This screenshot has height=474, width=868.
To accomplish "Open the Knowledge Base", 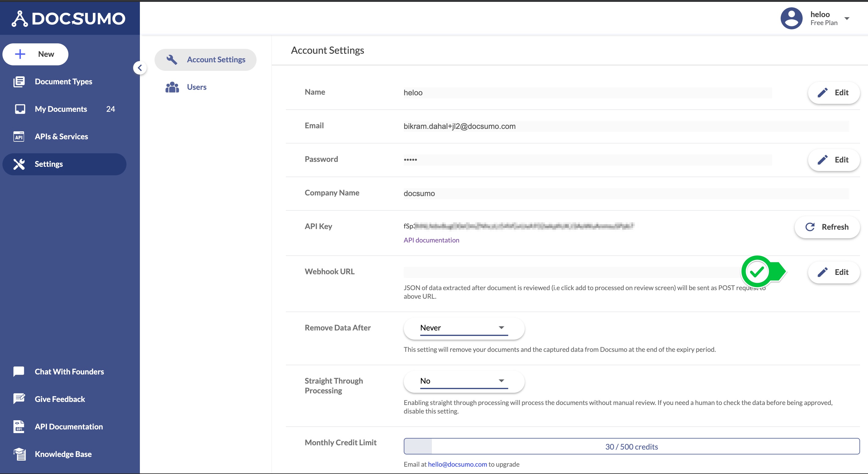I will [63, 454].
